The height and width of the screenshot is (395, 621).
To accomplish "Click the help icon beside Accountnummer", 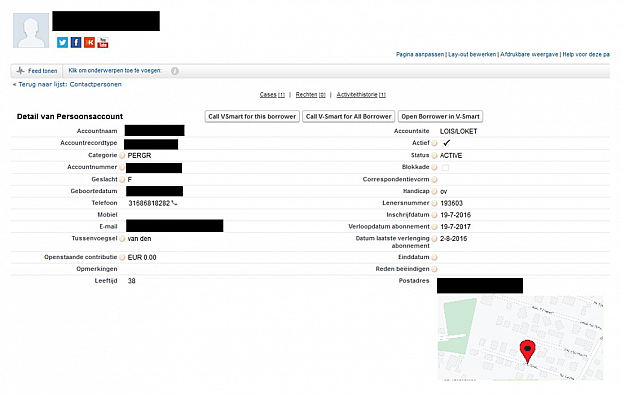I will [x=122, y=168].
